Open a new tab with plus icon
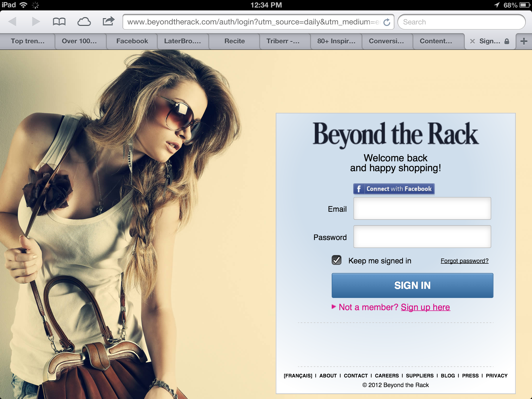Screen dimensions: 532x399 [x=524, y=41]
